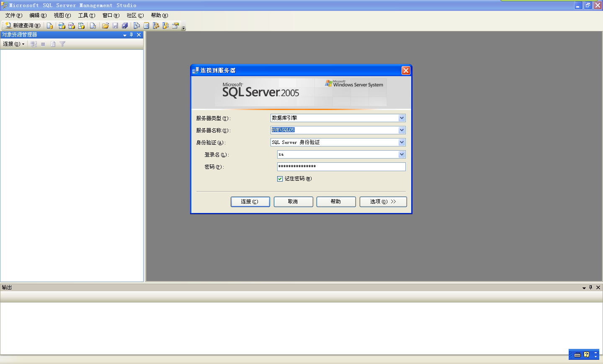Click the 选项 >> button
603x364 pixels.
tap(383, 202)
